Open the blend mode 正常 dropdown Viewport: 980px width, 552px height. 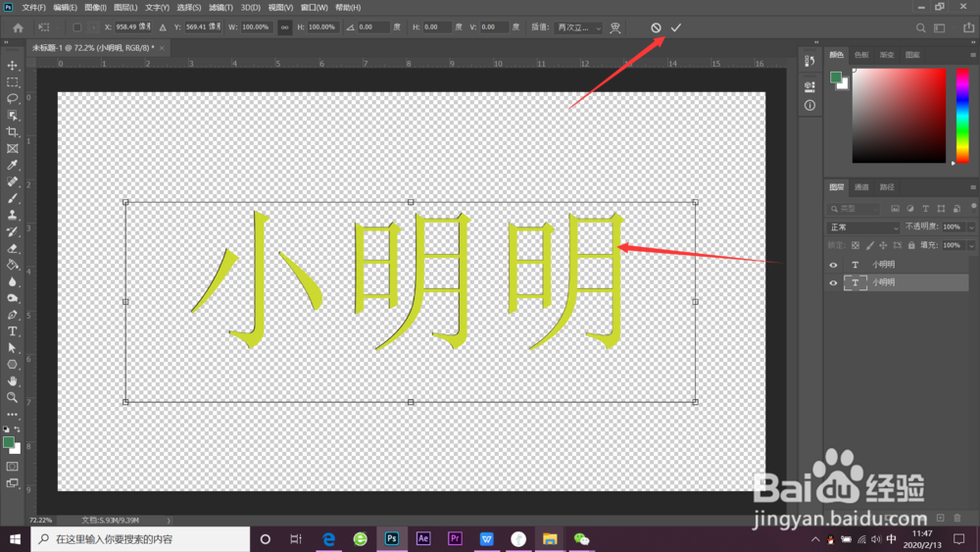[863, 226]
